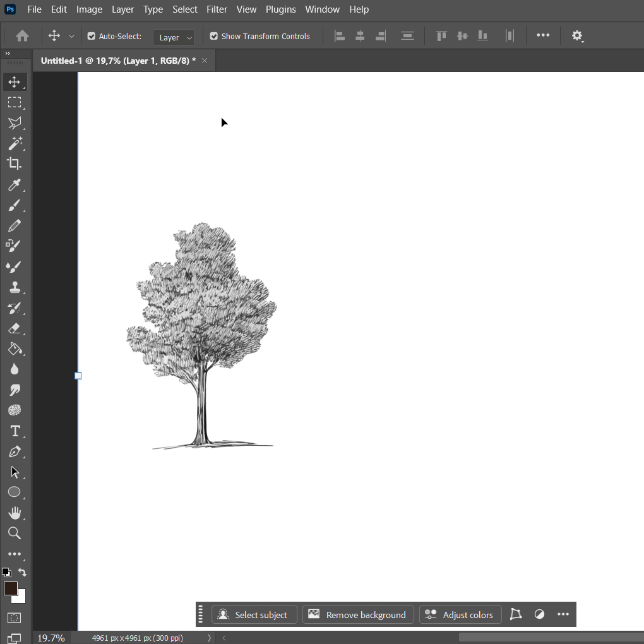Click the Select subject button

point(254,615)
